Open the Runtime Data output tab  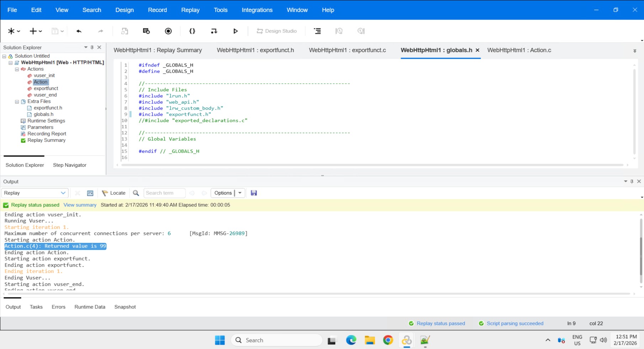tap(90, 307)
